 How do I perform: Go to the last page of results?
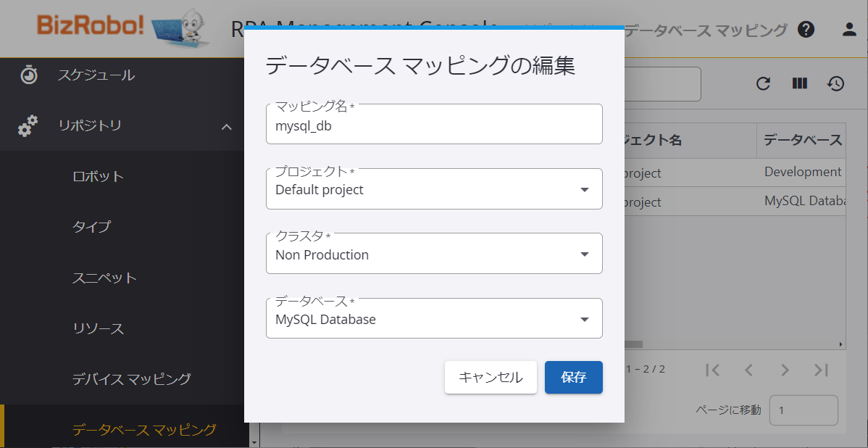point(821,370)
